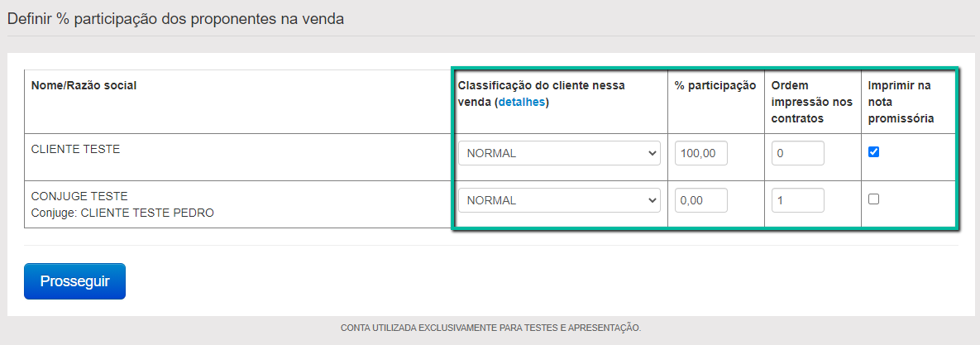The width and height of the screenshot is (980, 345).
Task: Click the footer test account notice
Action: click(490, 328)
